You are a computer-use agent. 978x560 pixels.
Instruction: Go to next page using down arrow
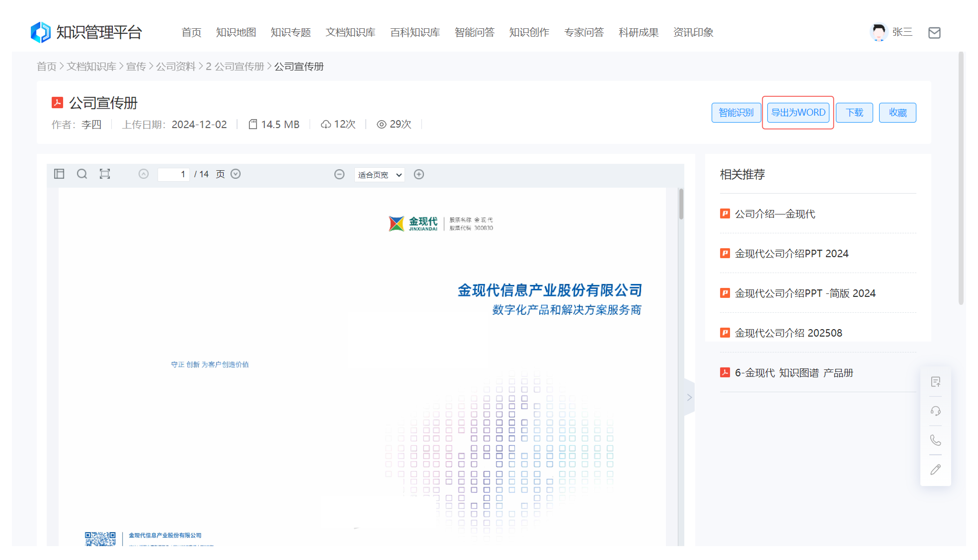tap(236, 174)
